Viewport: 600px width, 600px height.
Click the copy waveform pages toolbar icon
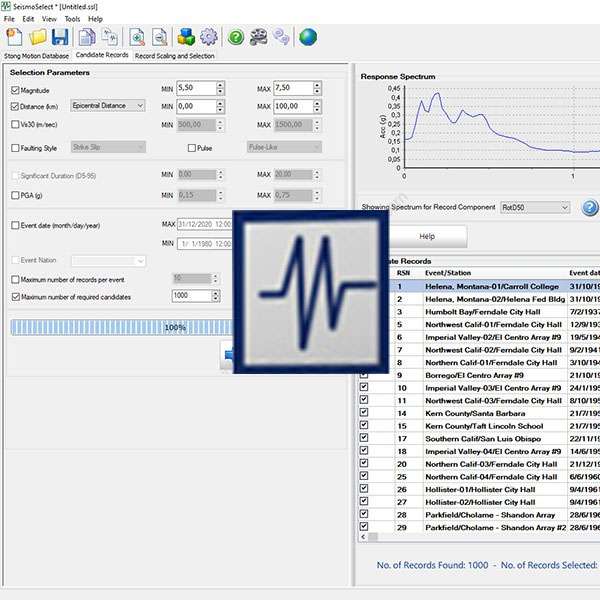click(110, 37)
